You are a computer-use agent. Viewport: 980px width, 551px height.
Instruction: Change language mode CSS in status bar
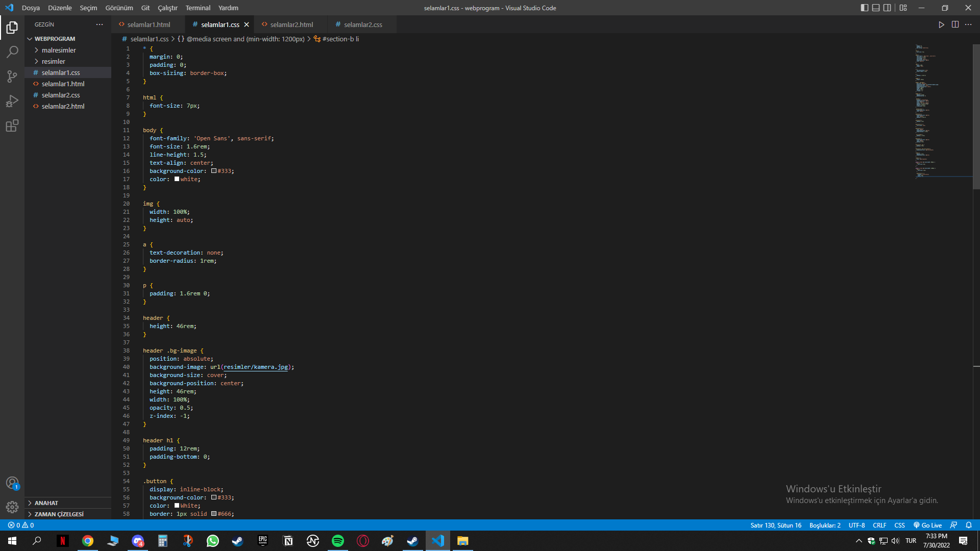pos(899,525)
